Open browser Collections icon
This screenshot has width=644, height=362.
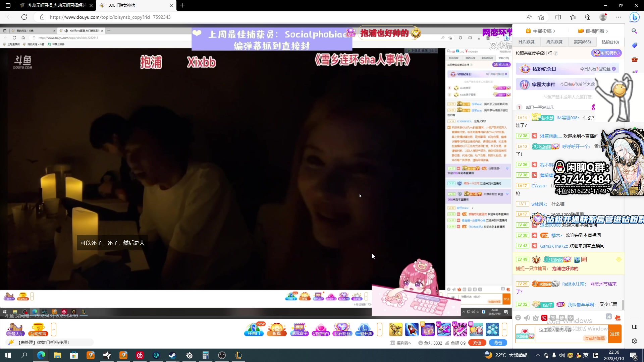tap(588, 17)
